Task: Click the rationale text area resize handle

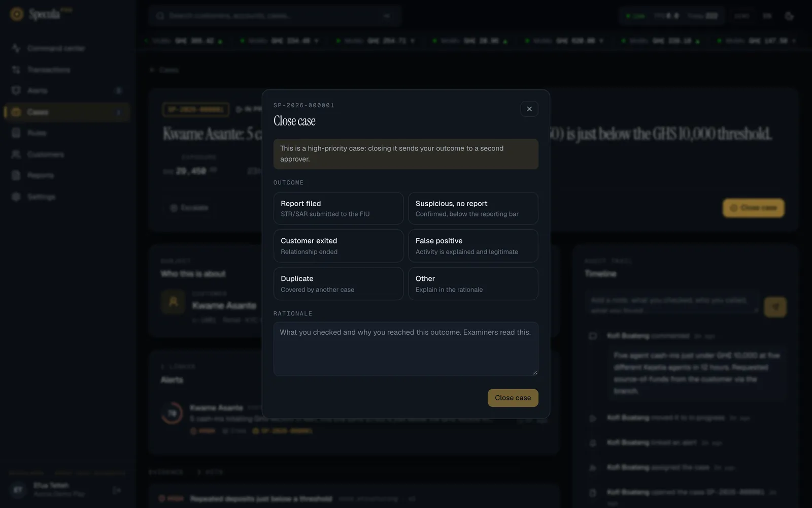Action: tap(535, 372)
